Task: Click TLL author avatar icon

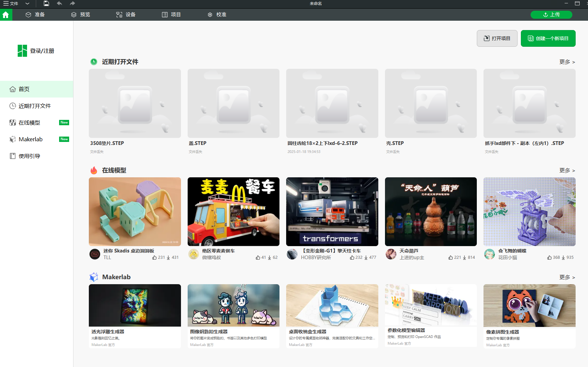Action: 95,254
